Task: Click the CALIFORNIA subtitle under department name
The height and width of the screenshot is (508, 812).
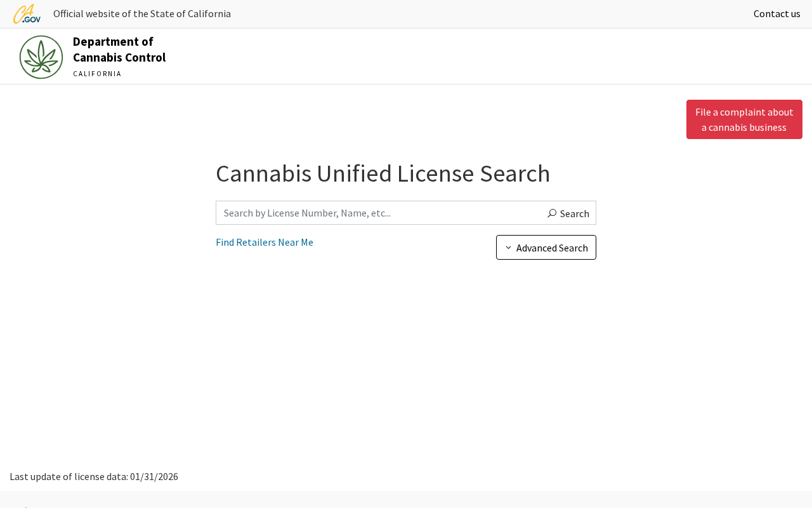Action: tap(97, 74)
